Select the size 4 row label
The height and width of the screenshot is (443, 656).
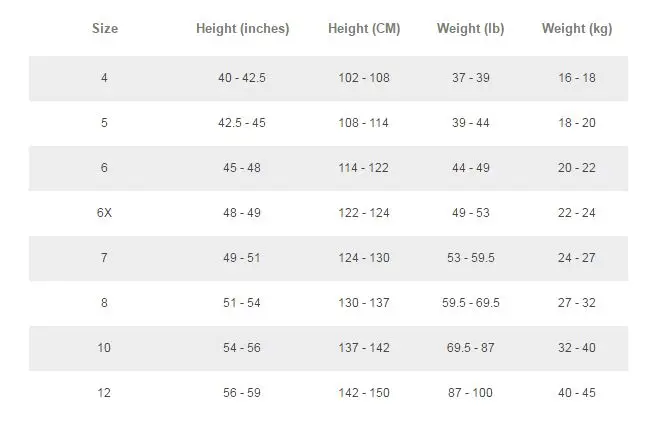point(104,78)
